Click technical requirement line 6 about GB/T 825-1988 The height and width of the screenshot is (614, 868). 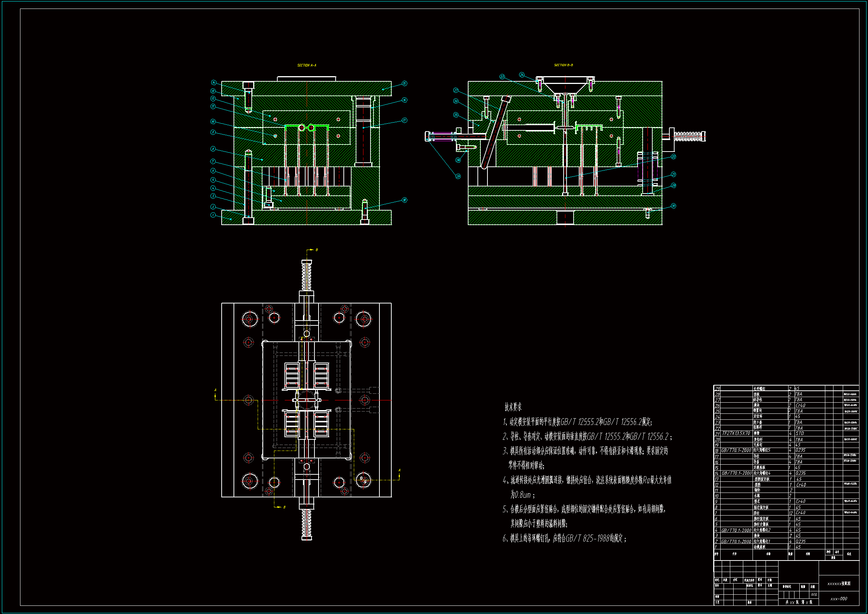pyautogui.click(x=564, y=538)
